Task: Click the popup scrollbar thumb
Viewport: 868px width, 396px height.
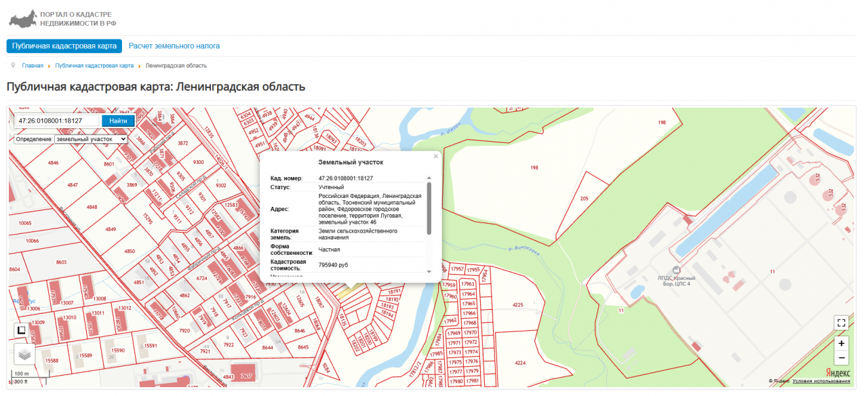Action: tap(429, 207)
